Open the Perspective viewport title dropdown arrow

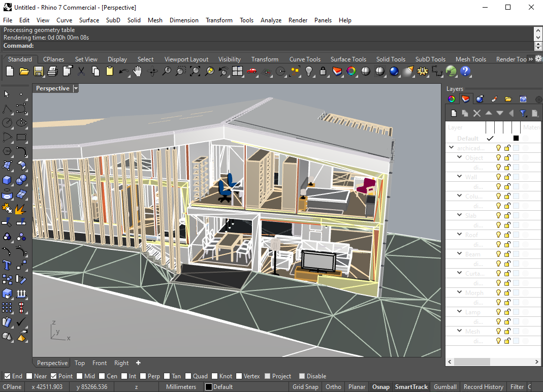76,88
